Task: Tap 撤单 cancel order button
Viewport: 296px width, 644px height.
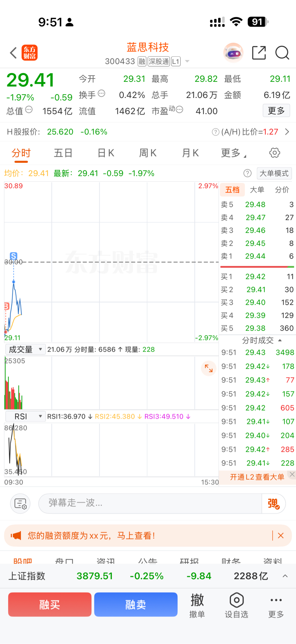Action: pos(197,605)
